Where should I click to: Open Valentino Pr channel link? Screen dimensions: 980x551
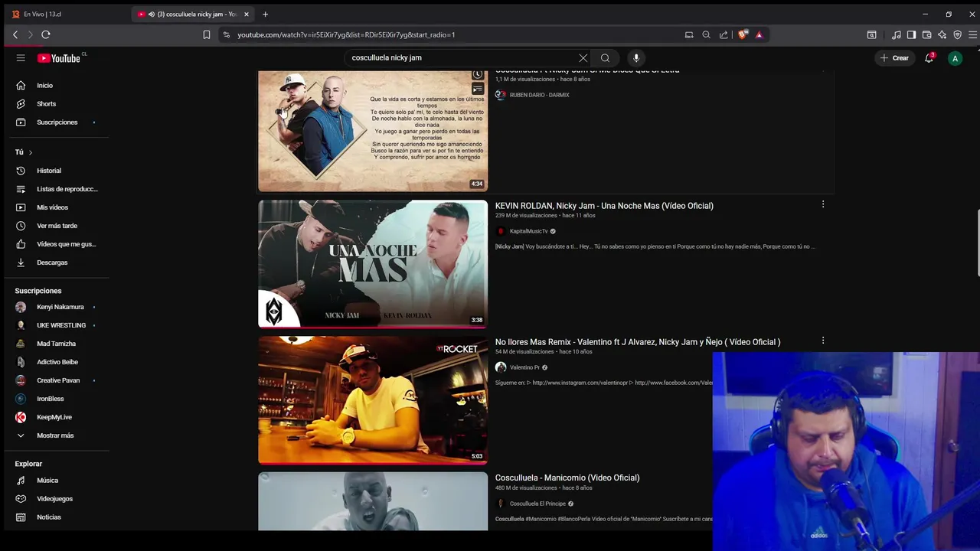[524, 367]
